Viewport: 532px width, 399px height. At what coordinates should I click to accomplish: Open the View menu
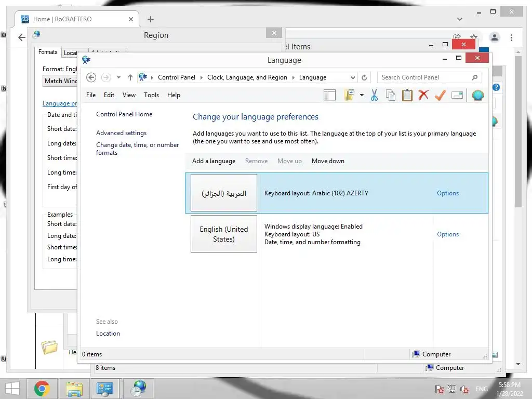coord(129,95)
